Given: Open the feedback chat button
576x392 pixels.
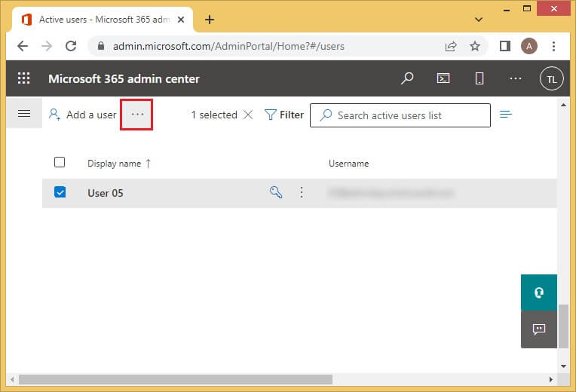Looking at the screenshot, I should pyautogui.click(x=539, y=329).
